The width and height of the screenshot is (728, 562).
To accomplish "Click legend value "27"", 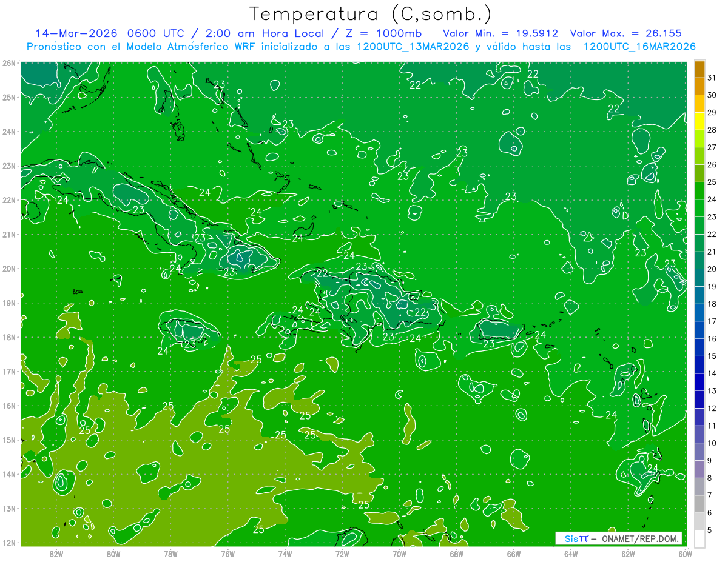I will point(712,147).
